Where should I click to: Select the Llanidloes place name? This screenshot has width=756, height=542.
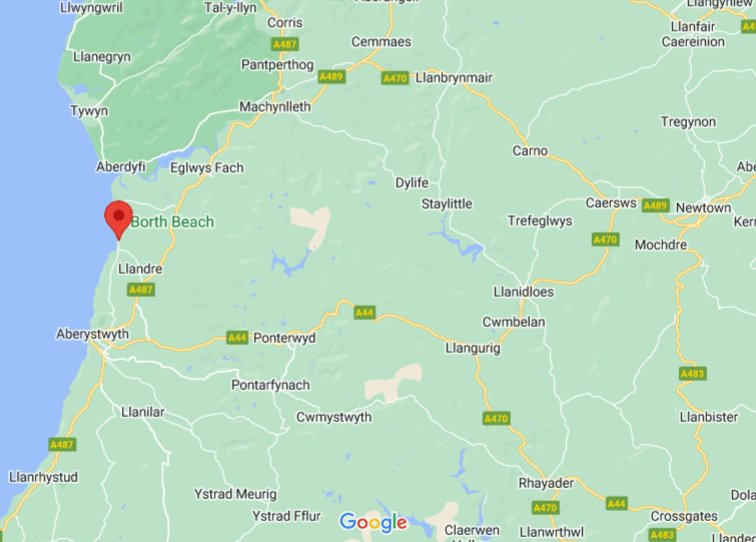coord(524,292)
